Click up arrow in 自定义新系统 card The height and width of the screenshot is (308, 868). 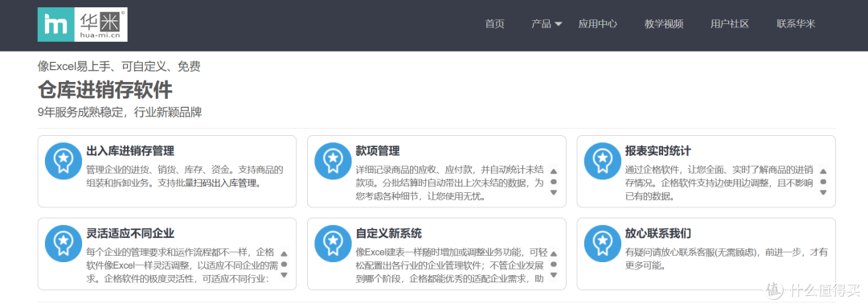(554, 253)
